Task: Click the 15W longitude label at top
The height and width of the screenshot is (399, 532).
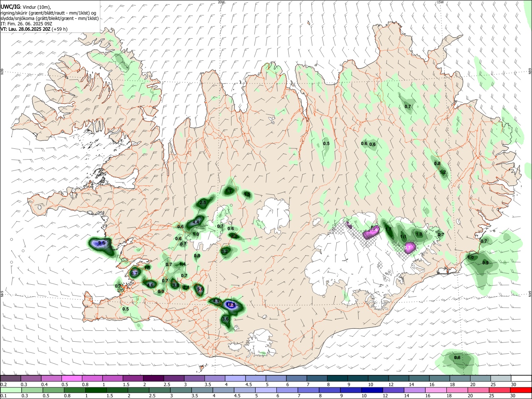Action: tap(440, 2)
